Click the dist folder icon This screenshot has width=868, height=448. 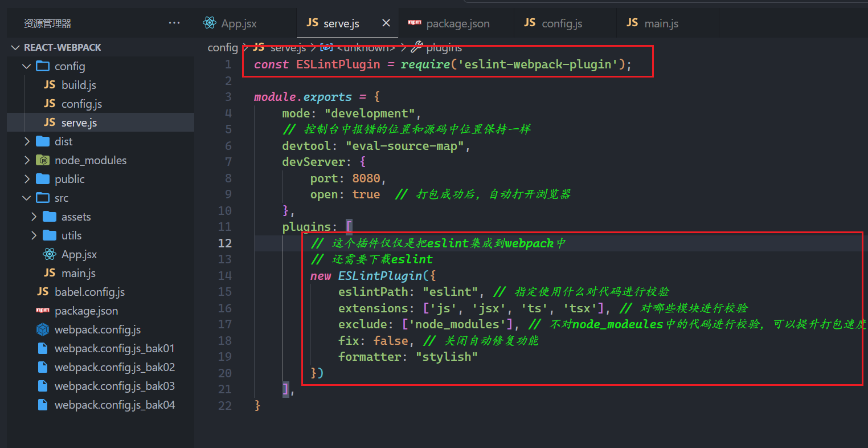point(43,141)
